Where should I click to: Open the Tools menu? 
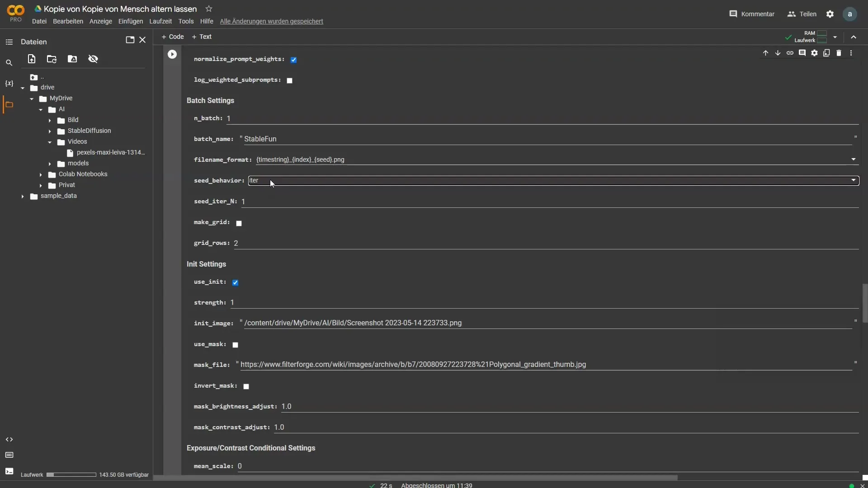pos(186,21)
